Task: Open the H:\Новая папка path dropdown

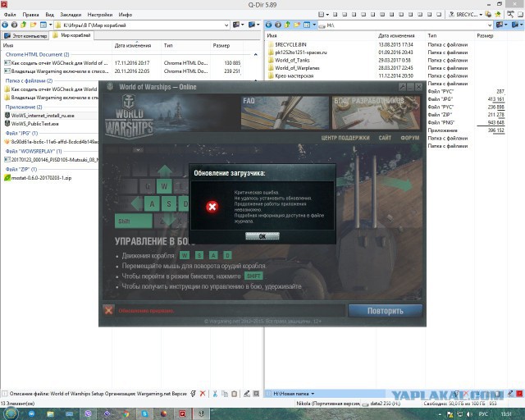Action: pos(313,394)
